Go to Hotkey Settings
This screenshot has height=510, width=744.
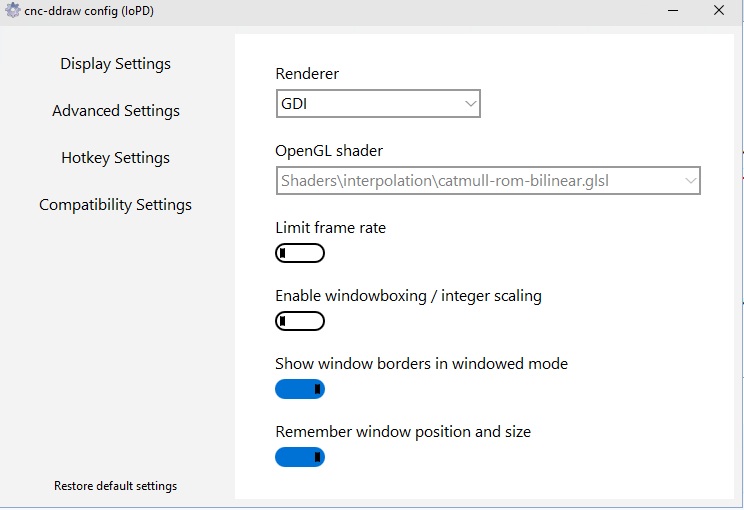(116, 158)
